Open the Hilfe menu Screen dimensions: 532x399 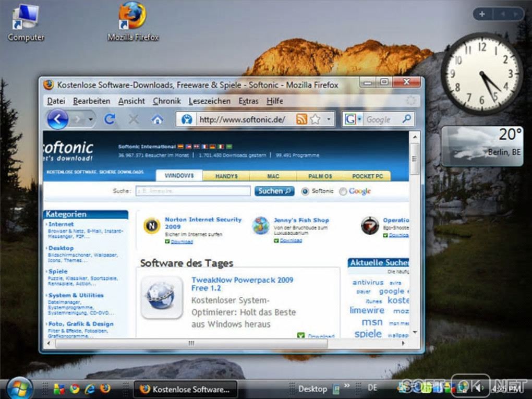pos(274,101)
